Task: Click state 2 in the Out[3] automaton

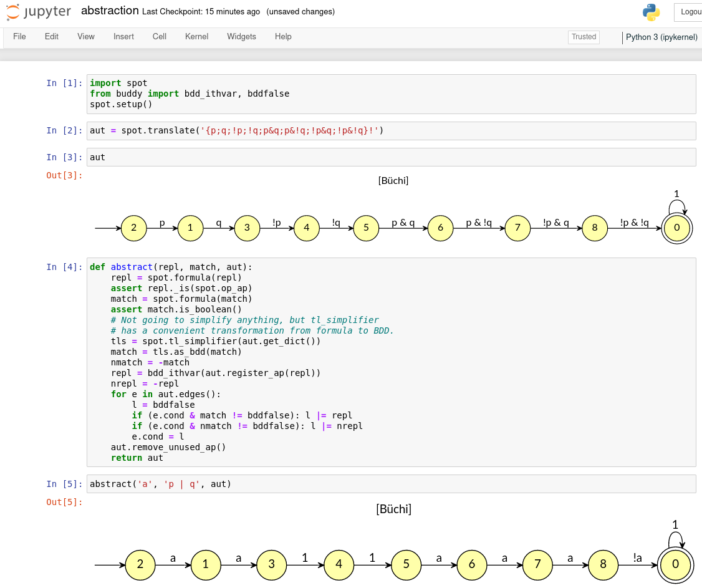Action: (134, 228)
